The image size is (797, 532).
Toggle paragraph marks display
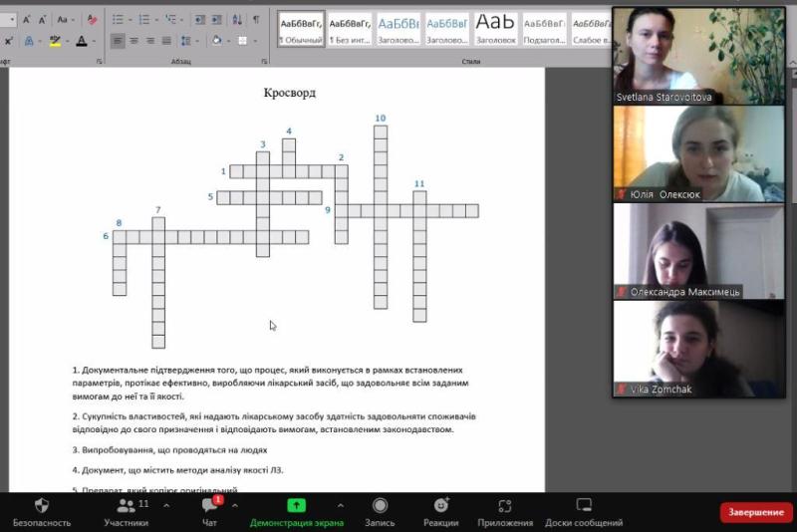[256, 20]
